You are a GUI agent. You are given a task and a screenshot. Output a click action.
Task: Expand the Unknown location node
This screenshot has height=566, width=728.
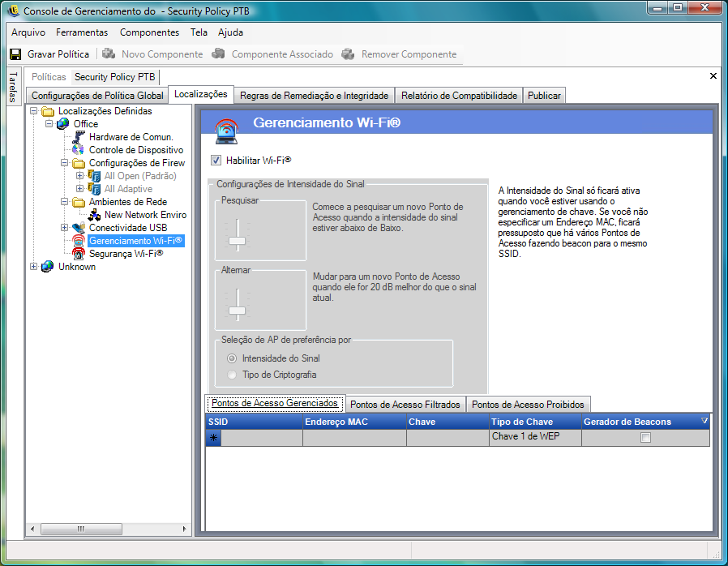(33, 267)
